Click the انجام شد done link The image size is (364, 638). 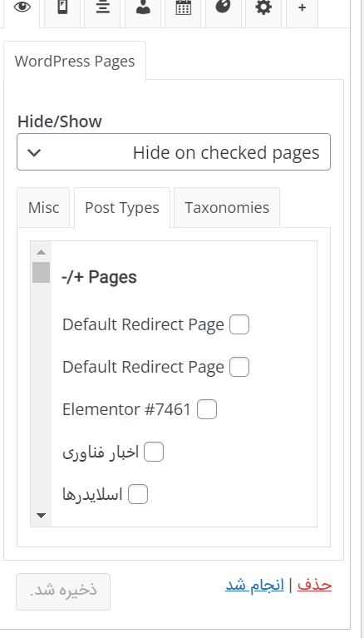click(254, 585)
